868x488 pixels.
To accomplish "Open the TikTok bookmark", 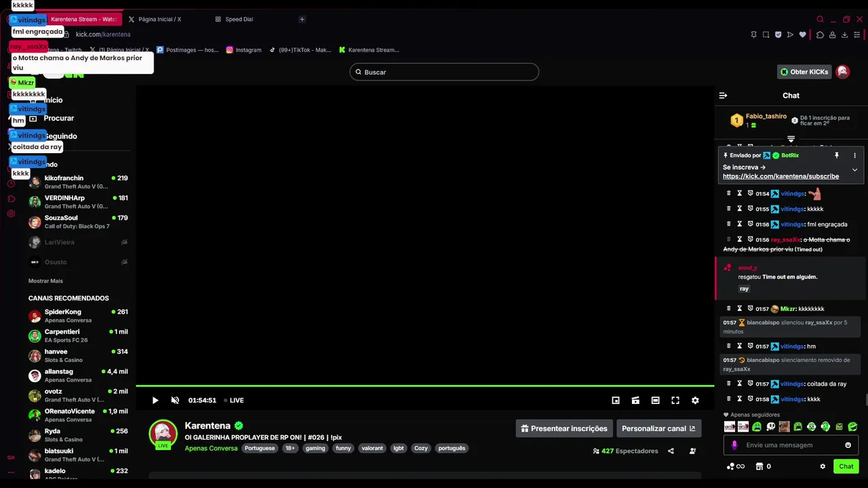I will [x=300, y=49].
